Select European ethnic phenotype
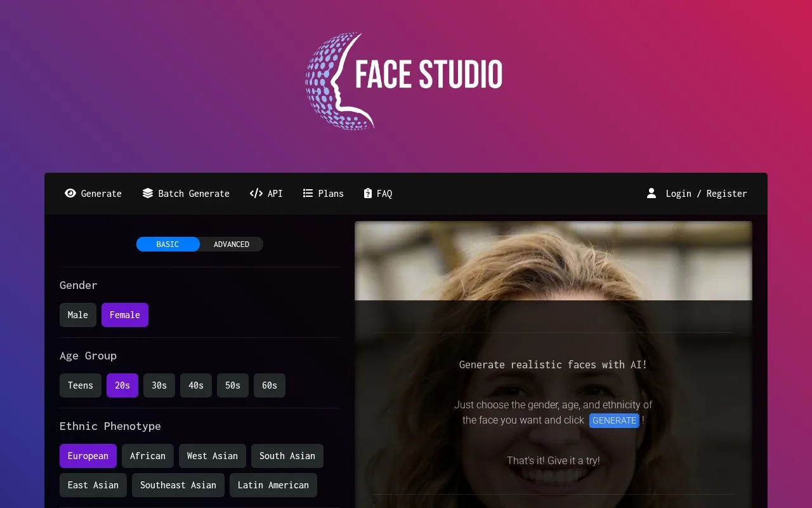The image size is (812, 508). [x=88, y=456]
